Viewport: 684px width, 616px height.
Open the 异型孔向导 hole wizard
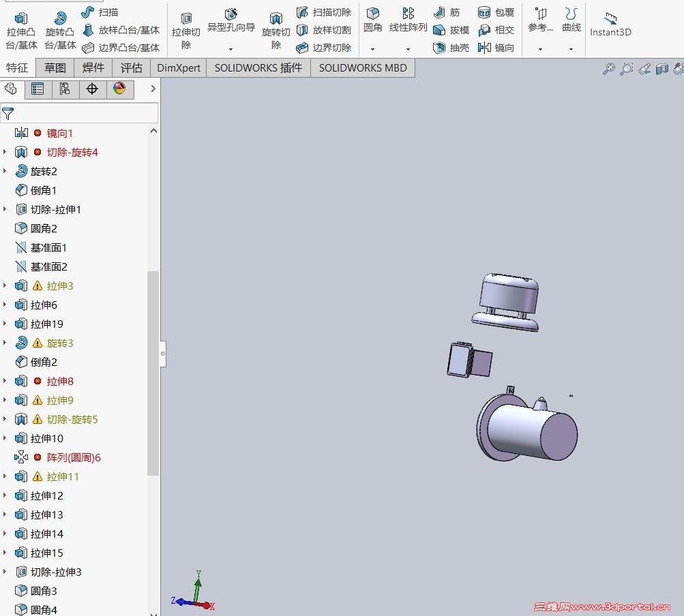[231, 20]
